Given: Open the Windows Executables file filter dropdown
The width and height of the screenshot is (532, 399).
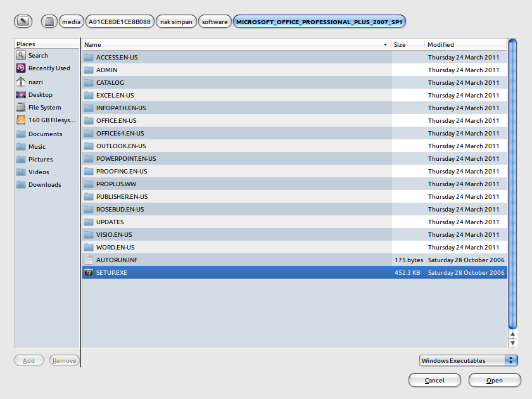Looking at the screenshot, I should click(468, 360).
